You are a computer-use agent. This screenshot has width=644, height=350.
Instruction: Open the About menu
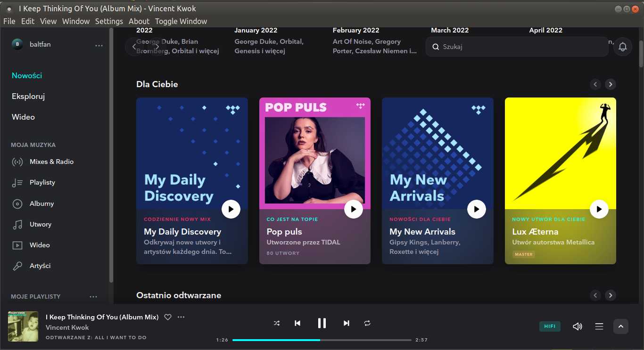[139, 21]
